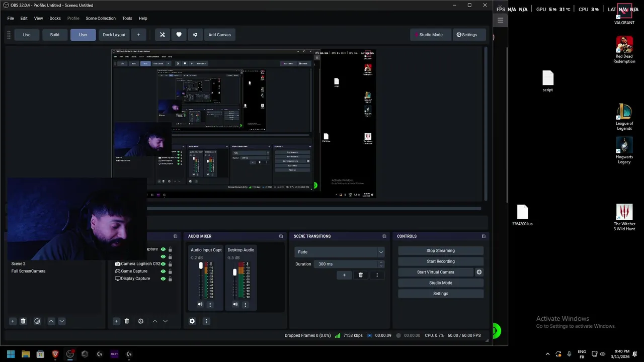Screen dimensions: 644x362
Task: Click the Audio Input Capture volume fader
Action: (x=201, y=265)
